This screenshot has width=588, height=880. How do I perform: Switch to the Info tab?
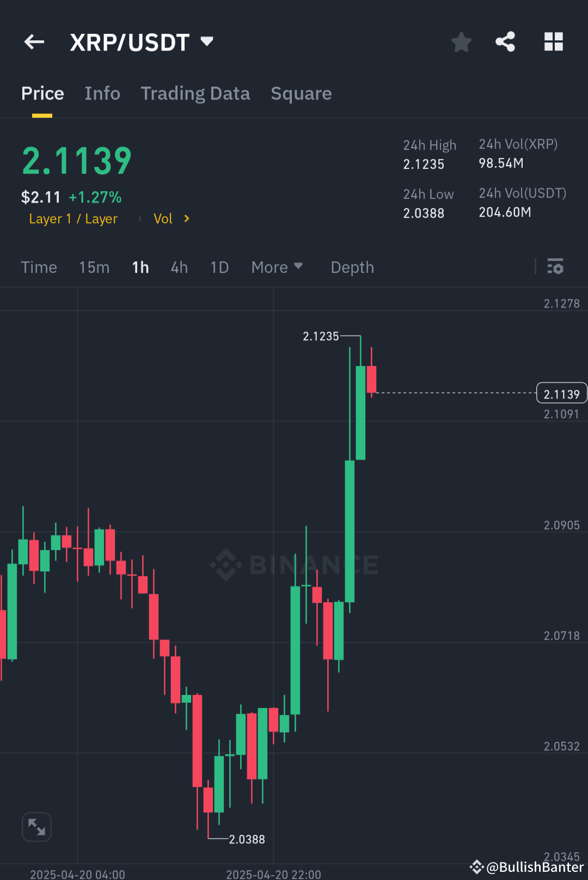pyautogui.click(x=102, y=93)
